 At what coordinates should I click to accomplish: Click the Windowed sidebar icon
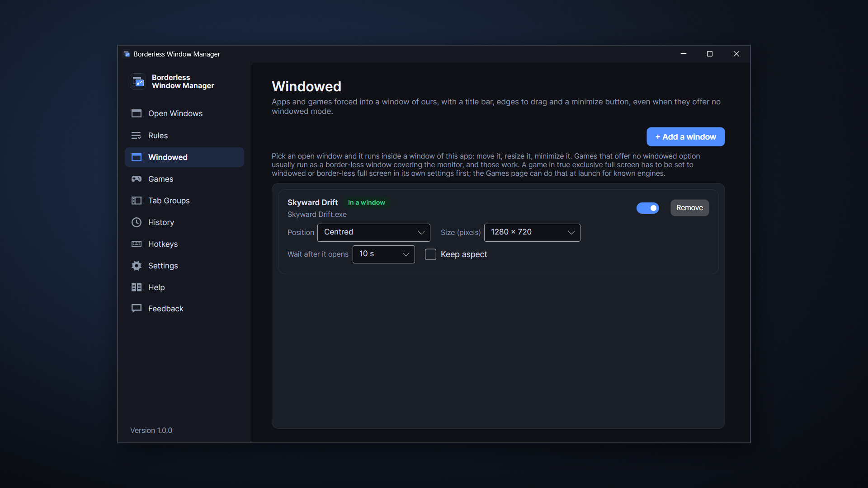137,157
